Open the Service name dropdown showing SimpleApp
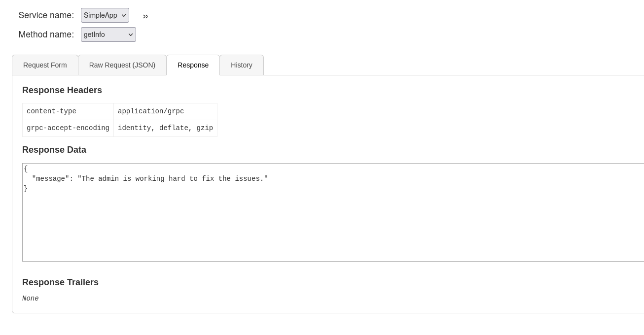Viewport: 644px width, 335px height. point(105,15)
